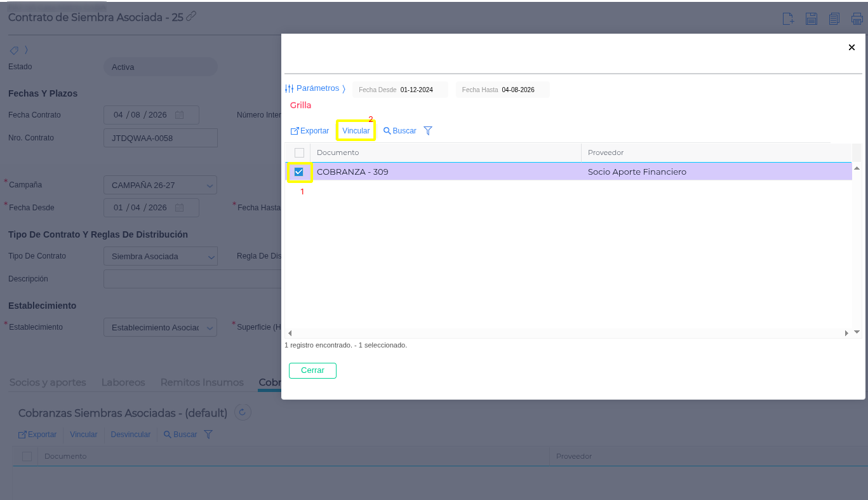Switch to Remitos Insumos tab
868x500 pixels.
pyautogui.click(x=202, y=382)
